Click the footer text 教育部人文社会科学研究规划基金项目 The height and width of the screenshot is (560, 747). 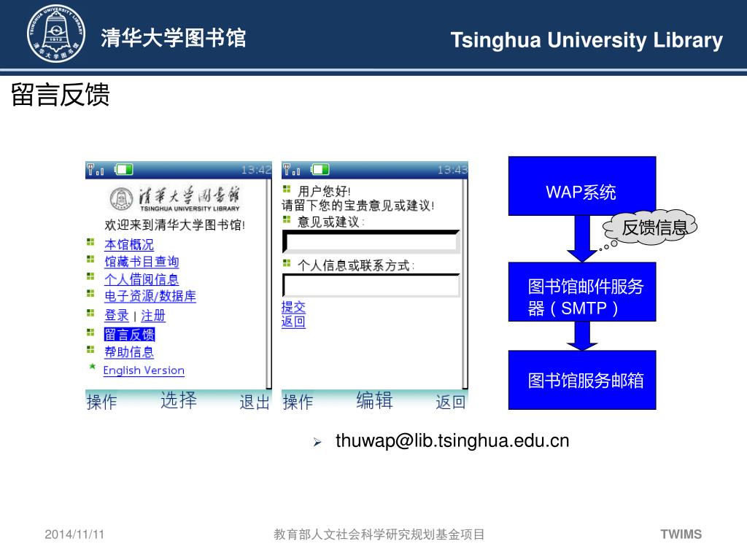(x=379, y=534)
